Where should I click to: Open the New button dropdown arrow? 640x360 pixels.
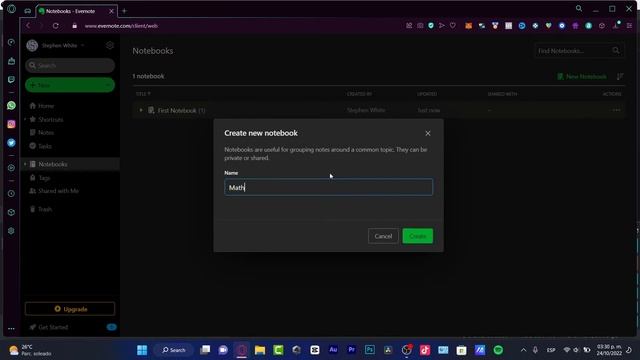click(108, 85)
